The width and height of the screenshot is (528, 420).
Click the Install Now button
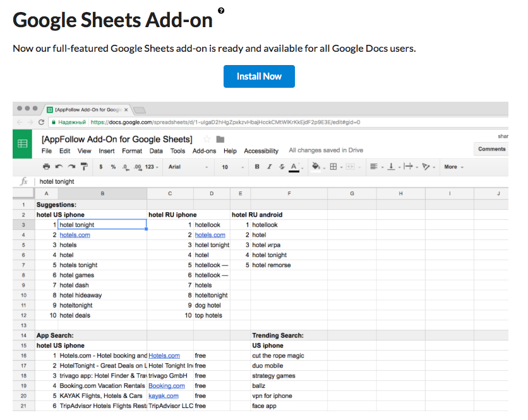(259, 76)
